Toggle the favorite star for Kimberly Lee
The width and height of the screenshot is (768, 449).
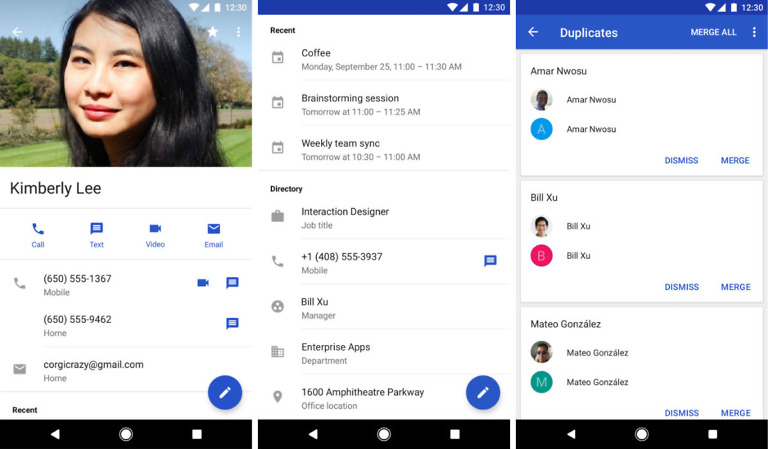pos(213,32)
